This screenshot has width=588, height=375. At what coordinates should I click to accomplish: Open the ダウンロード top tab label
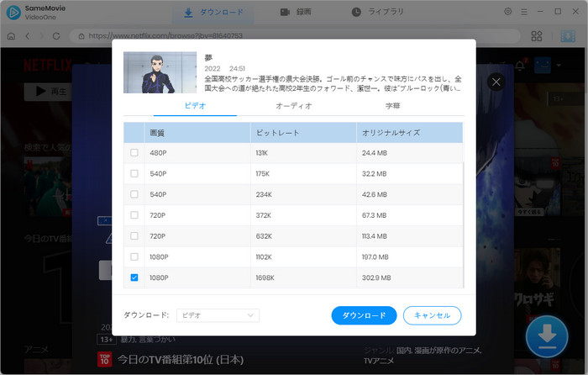[222, 13]
